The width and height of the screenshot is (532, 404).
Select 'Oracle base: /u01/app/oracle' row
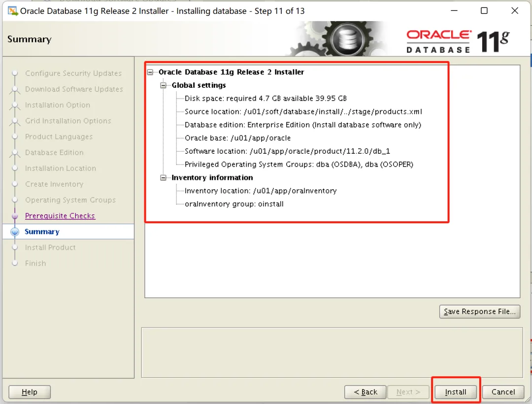pos(237,138)
